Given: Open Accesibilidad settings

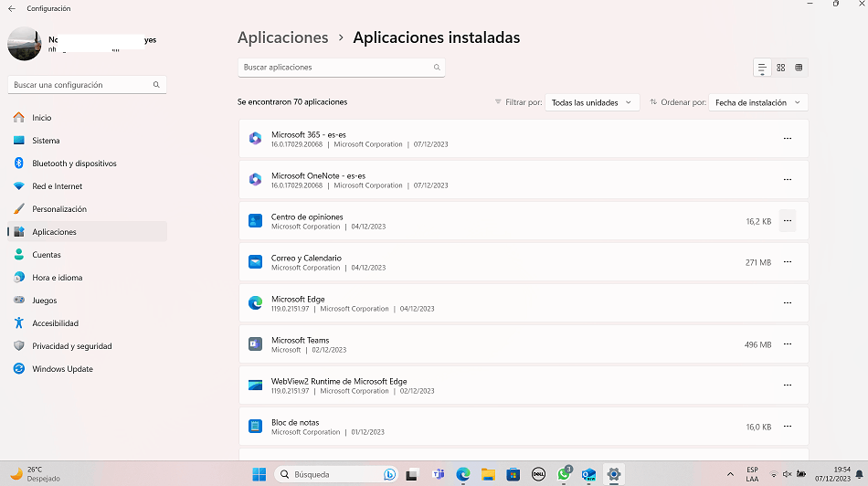Looking at the screenshot, I should [87, 323].
